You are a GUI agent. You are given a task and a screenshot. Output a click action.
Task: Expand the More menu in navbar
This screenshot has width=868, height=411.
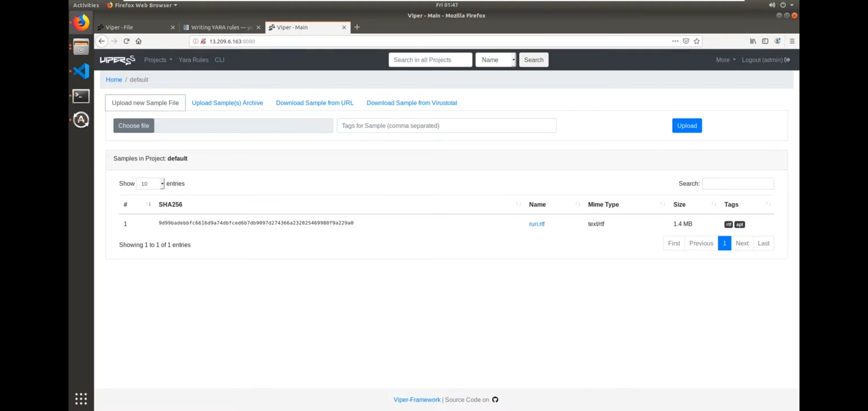(x=726, y=60)
